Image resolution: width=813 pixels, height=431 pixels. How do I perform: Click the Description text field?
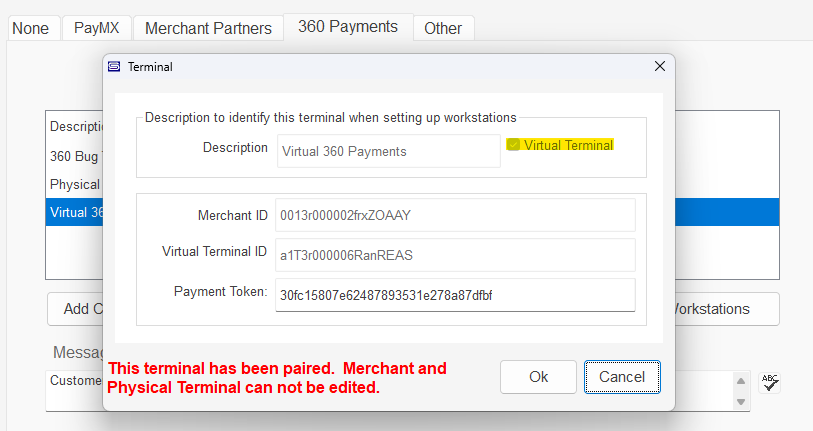pyautogui.click(x=388, y=151)
